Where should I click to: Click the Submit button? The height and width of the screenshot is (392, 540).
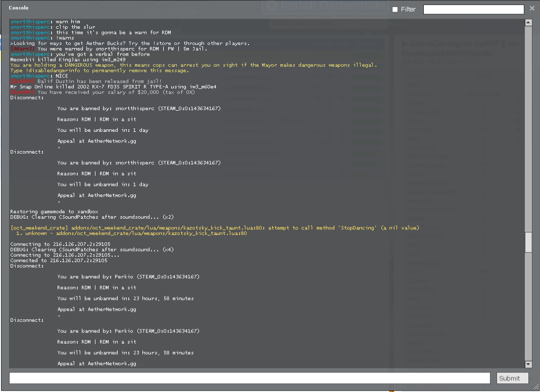click(x=512, y=378)
